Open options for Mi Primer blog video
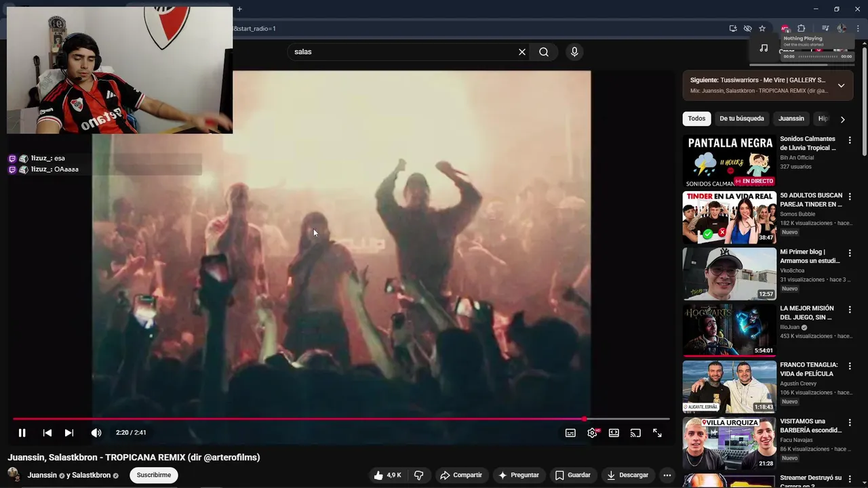This screenshot has height=488, width=868. point(850,253)
